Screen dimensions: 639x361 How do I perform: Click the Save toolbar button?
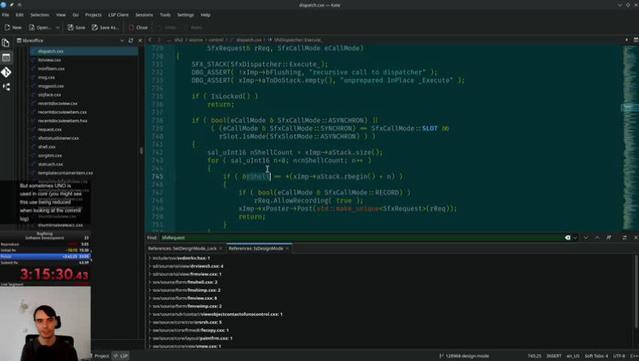(76, 27)
